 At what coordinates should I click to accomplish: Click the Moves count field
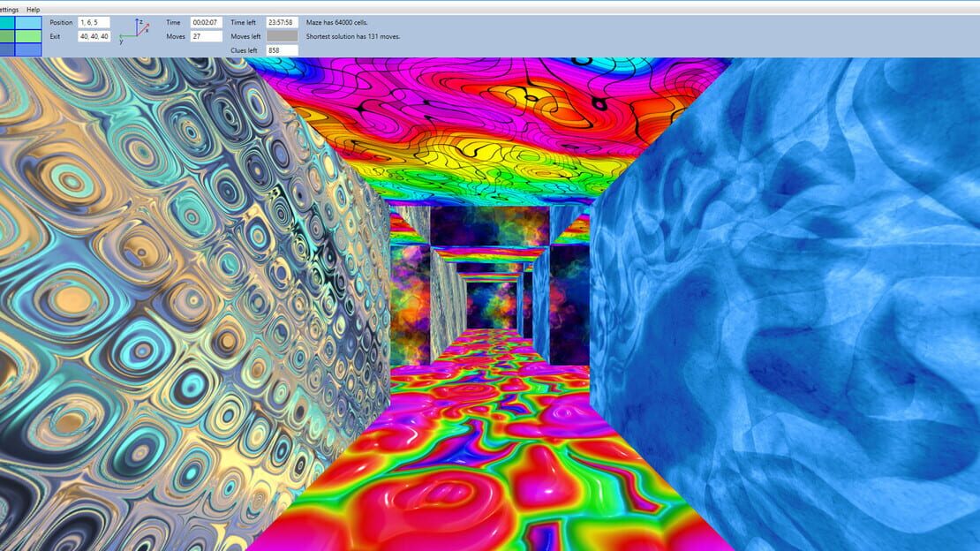pos(206,36)
